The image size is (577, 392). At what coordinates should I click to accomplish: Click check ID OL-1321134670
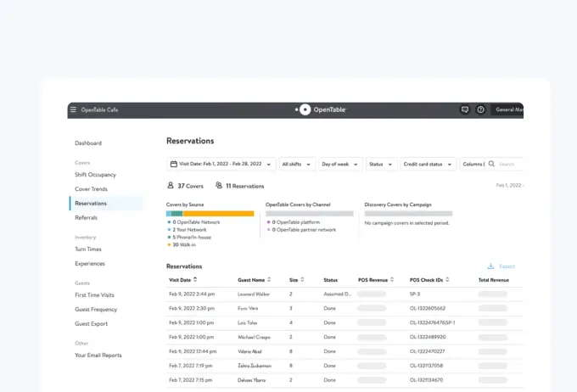pyautogui.click(x=426, y=380)
